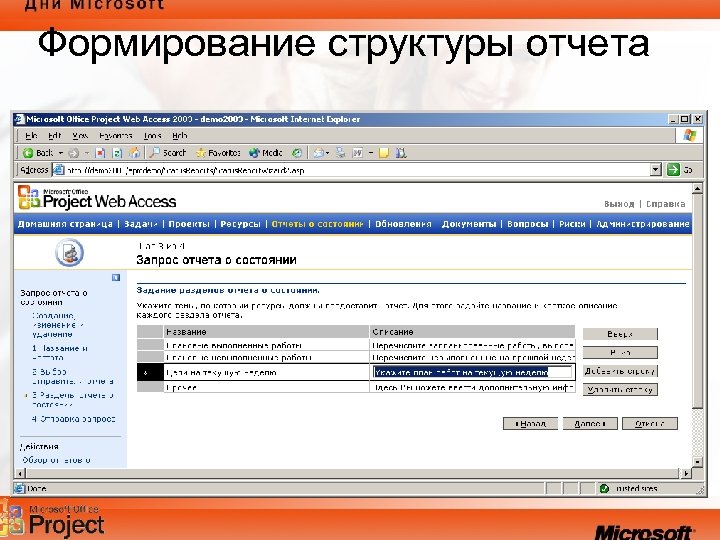The width and height of the screenshot is (720, 540).
Task: Open sidebar link 'Обзор отчетов о'
Action: [x=56, y=460]
